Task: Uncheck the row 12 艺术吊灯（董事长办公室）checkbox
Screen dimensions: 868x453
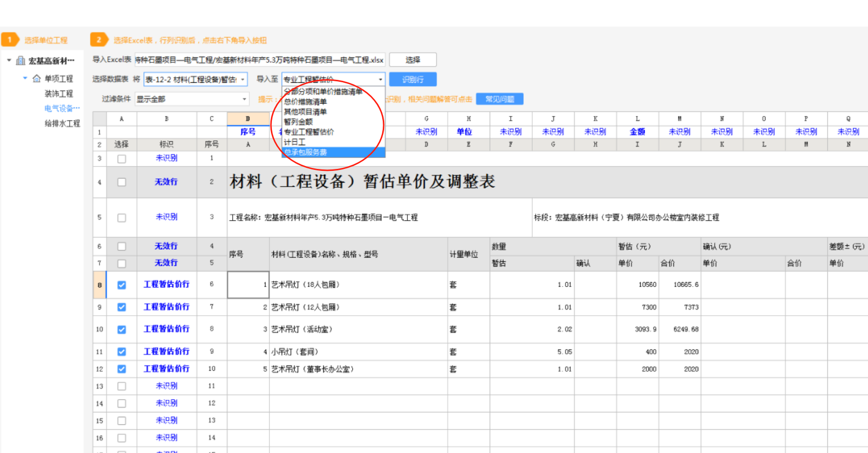Action: pos(121,369)
